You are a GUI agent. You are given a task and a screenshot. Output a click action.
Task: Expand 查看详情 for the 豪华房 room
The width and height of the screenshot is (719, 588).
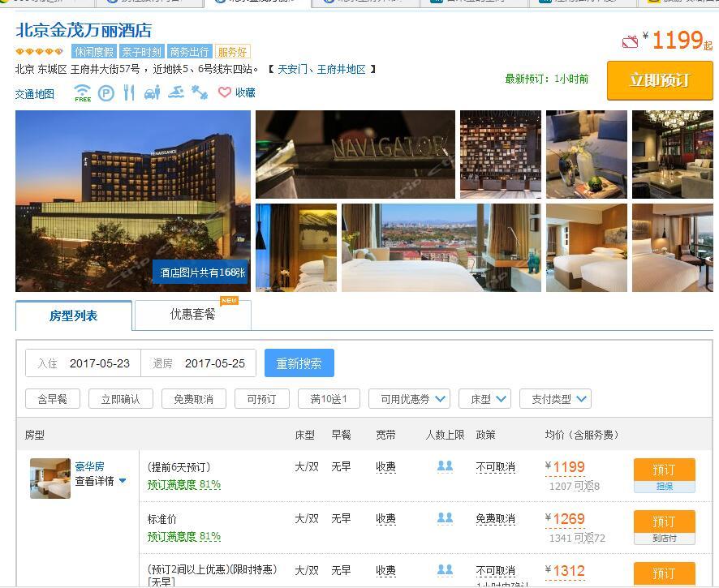[x=101, y=481]
